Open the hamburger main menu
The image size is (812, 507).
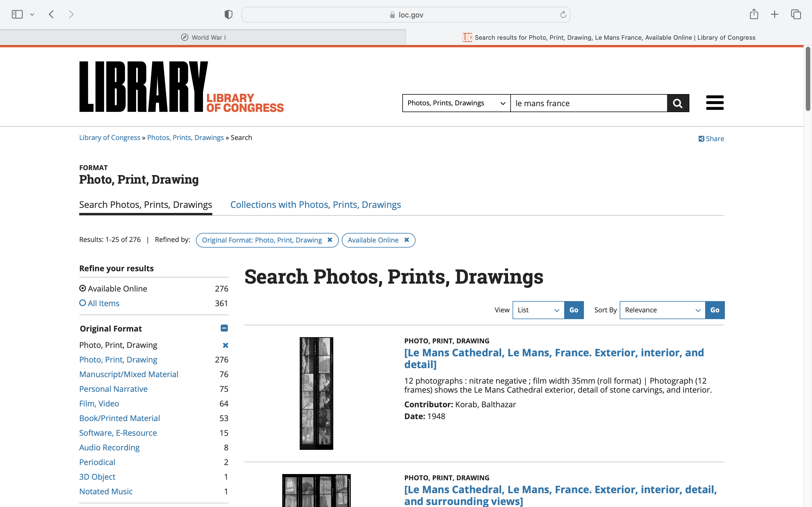coord(714,103)
